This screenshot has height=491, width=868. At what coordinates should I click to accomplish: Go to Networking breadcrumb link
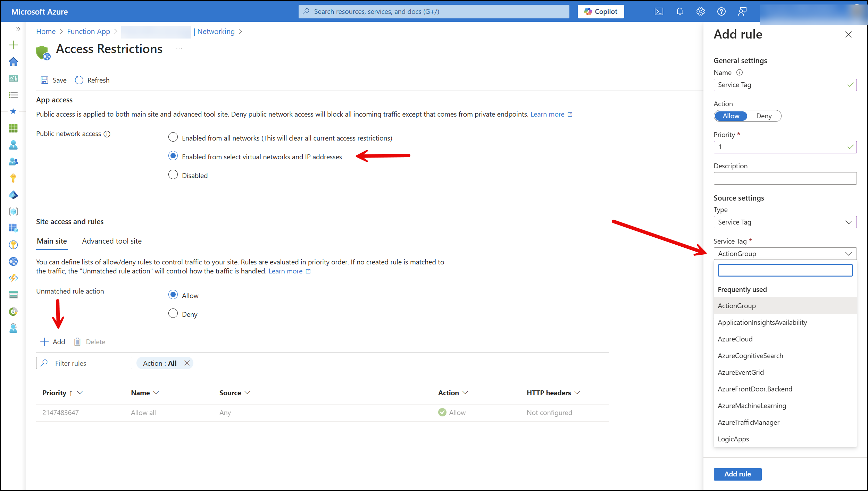click(216, 32)
